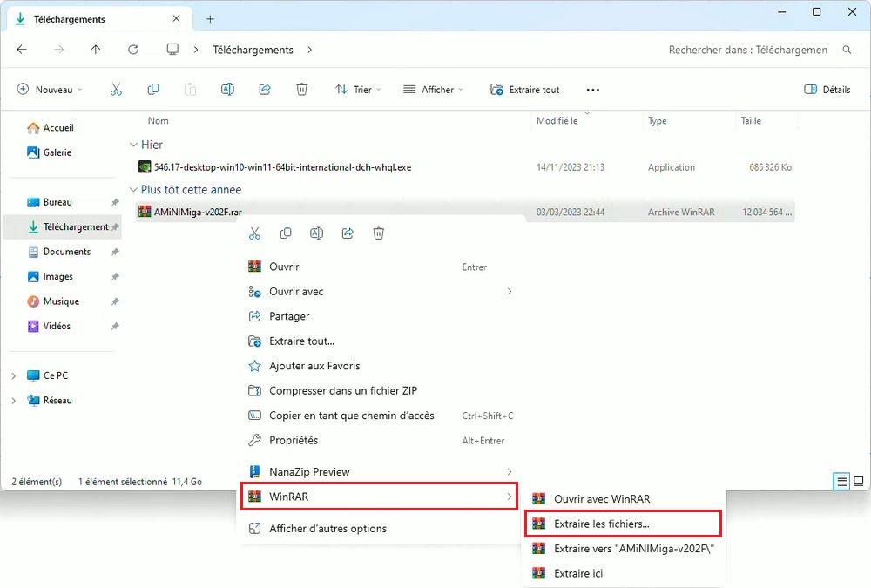Collapse the Hier file group
The image size is (871, 588).
(x=133, y=145)
